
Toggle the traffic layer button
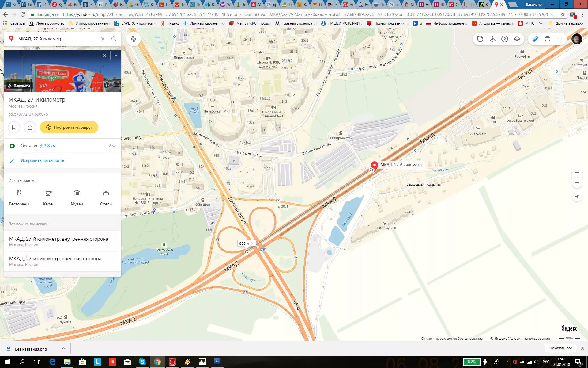(x=480, y=39)
